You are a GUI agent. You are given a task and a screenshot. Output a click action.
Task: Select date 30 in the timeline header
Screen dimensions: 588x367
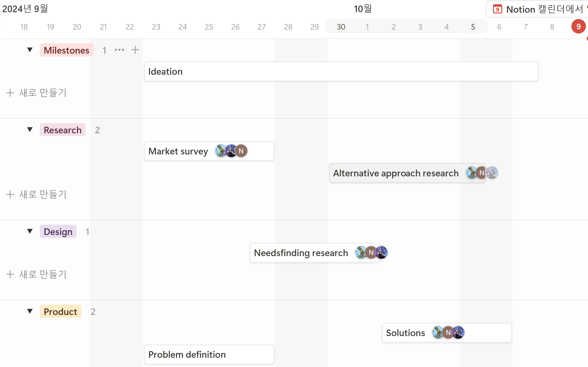341,27
